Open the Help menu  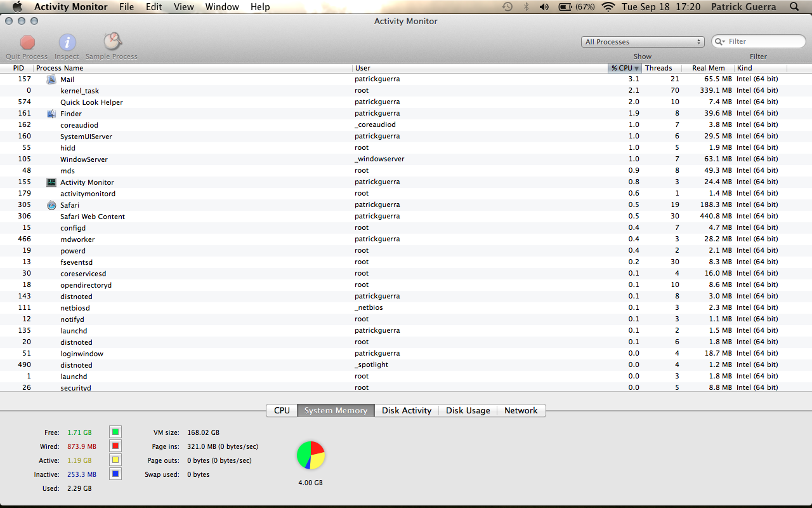(260, 7)
